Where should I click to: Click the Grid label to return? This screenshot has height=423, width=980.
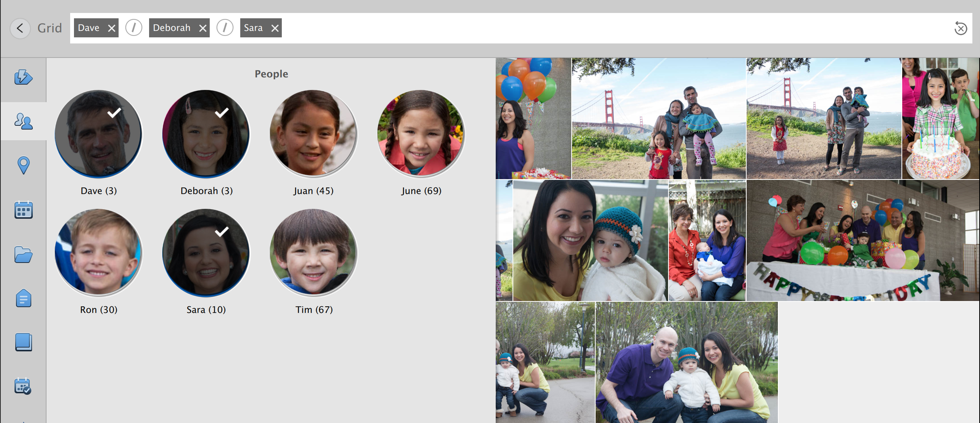(50, 28)
